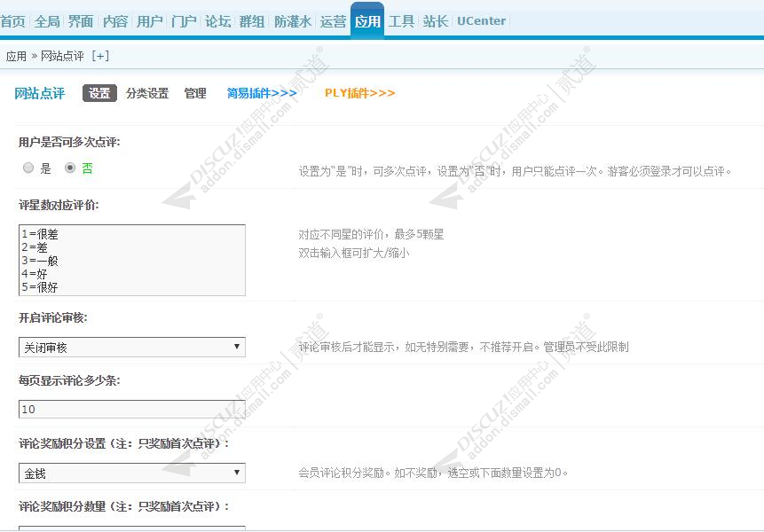764x532 pixels.
Task: Open the 内容 top menu
Action: coord(115,21)
